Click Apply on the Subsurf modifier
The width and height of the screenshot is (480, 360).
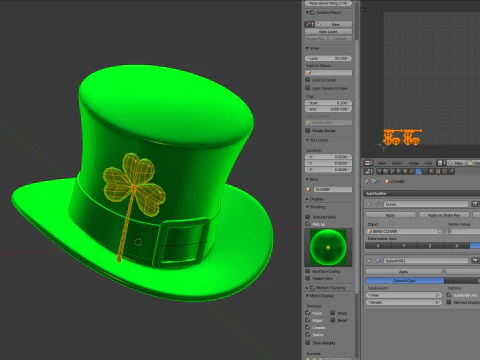[x=404, y=272]
